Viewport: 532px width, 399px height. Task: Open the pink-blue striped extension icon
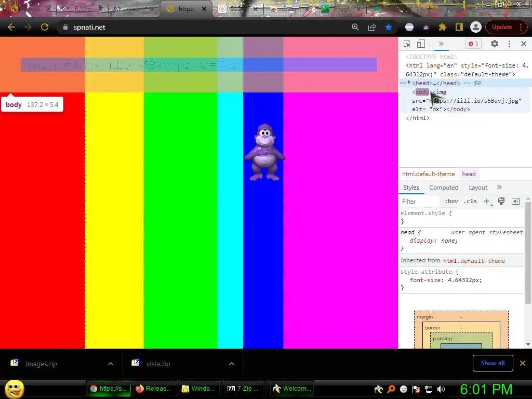tap(409, 27)
